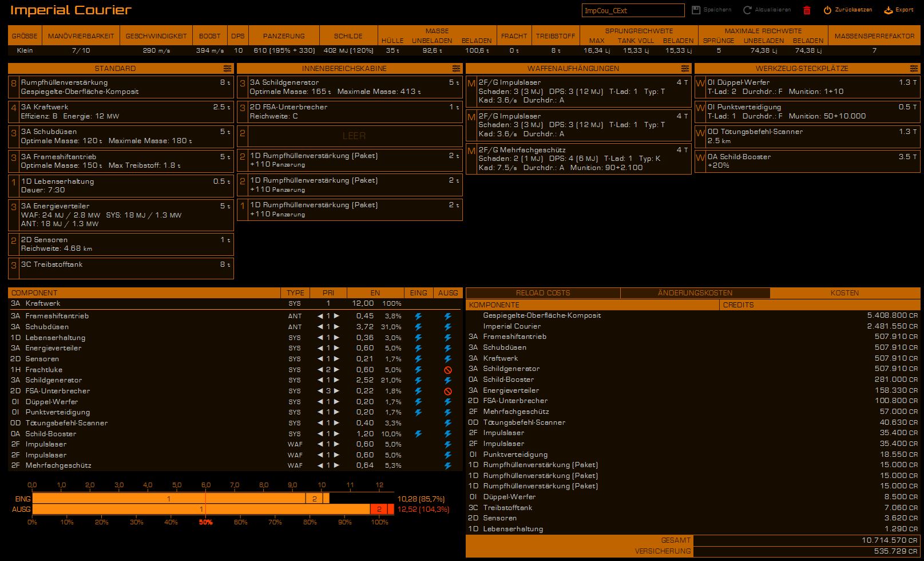Select the 2D Sensoren slot

pos(121,244)
